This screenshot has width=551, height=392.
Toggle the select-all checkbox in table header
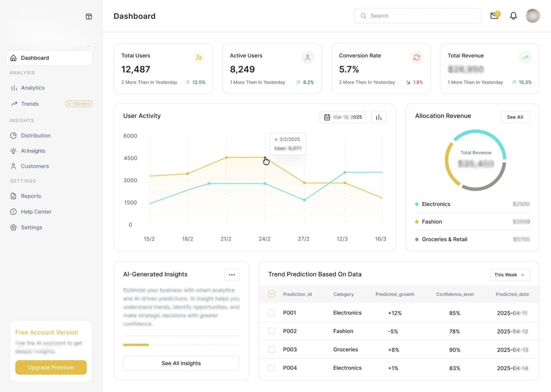[272, 294]
